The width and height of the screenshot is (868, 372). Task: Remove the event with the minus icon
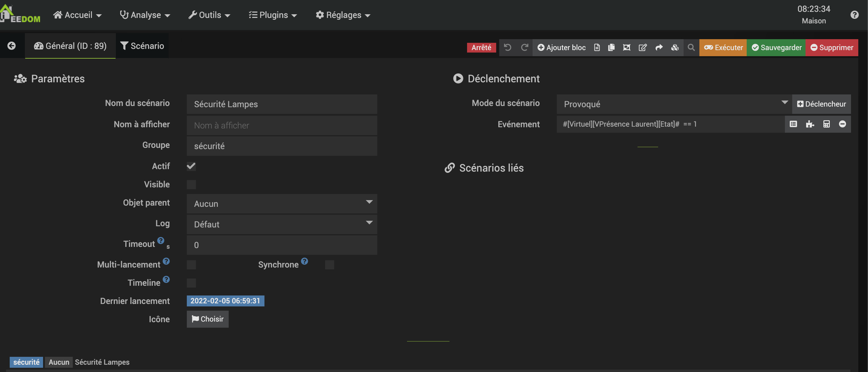coord(842,124)
